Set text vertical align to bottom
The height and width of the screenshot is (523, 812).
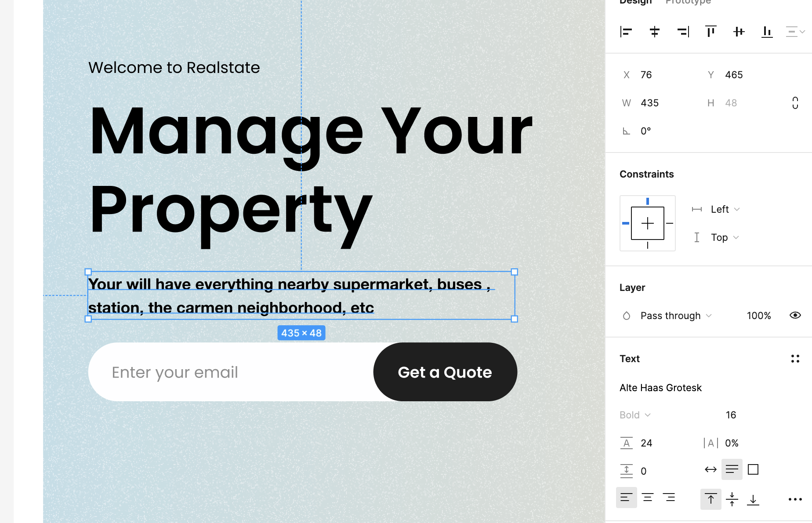click(753, 499)
